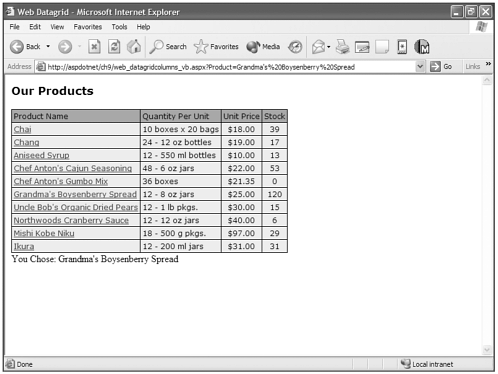Click the Our Products heading
Image resolution: width=498 pixels, height=374 pixels.
(x=52, y=91)
